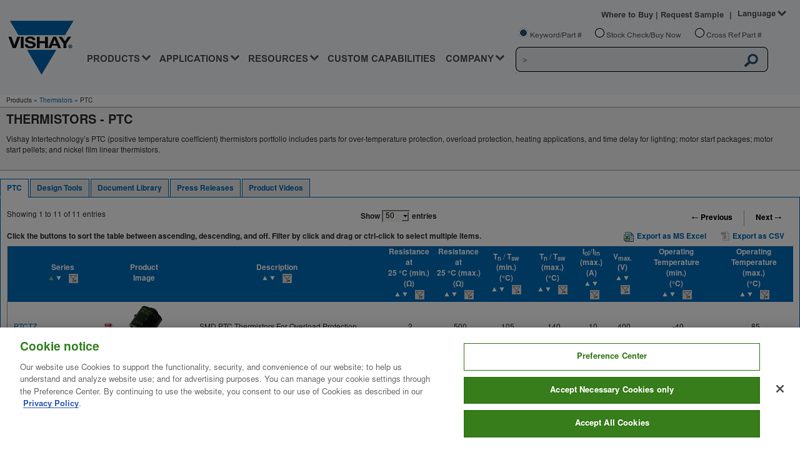The image size is (800, 450).
Task: Switch to the Design Tools tab
Action: (59, 188)
